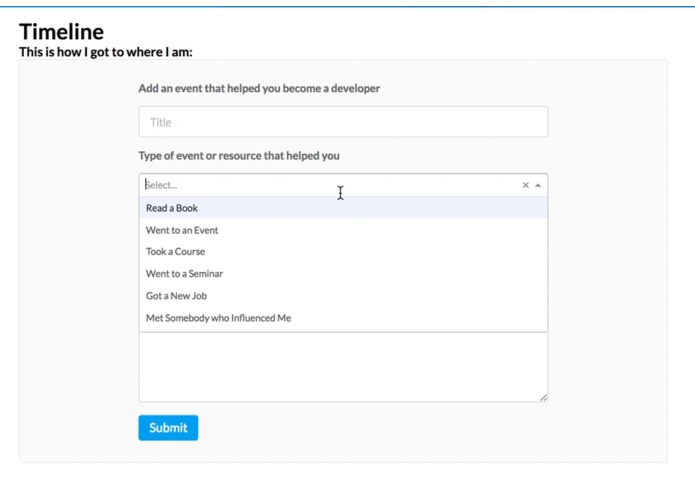Click 'This is how I got to where I am:' text

[x=106, y=52]
